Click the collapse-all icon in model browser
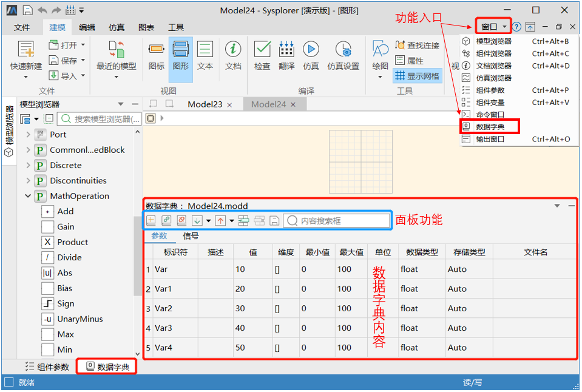 pyautogui.click(x=49, y=119)
